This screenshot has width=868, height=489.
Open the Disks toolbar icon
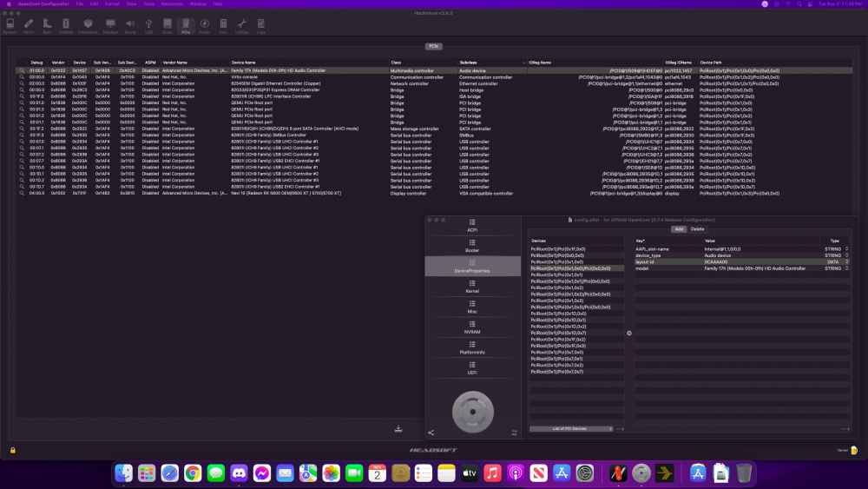click(x=168, y=26)
